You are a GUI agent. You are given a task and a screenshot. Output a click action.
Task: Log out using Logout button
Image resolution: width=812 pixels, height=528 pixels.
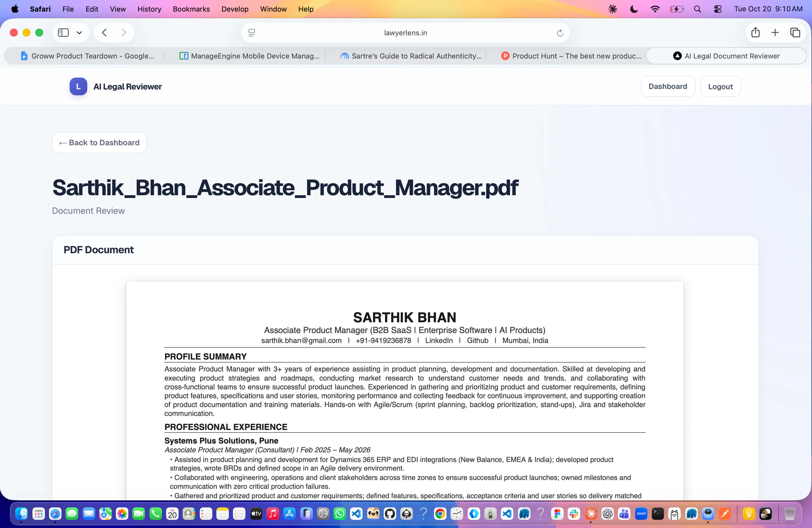[x=720, y=87]
